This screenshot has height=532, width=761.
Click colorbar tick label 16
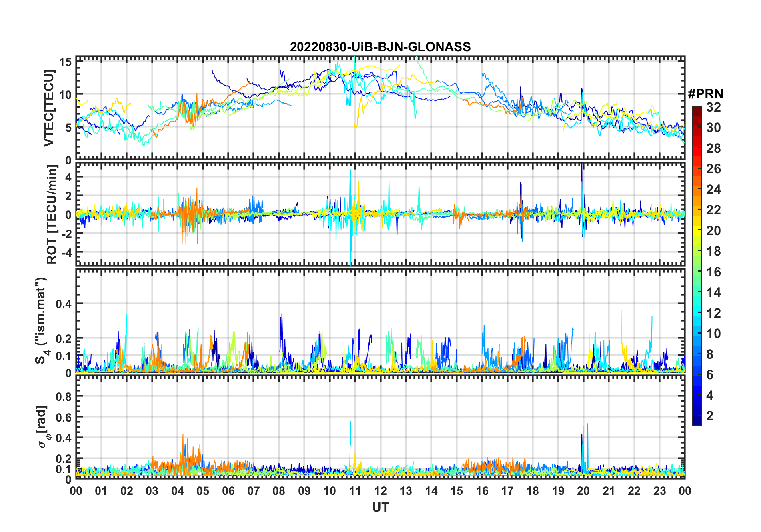713,272
